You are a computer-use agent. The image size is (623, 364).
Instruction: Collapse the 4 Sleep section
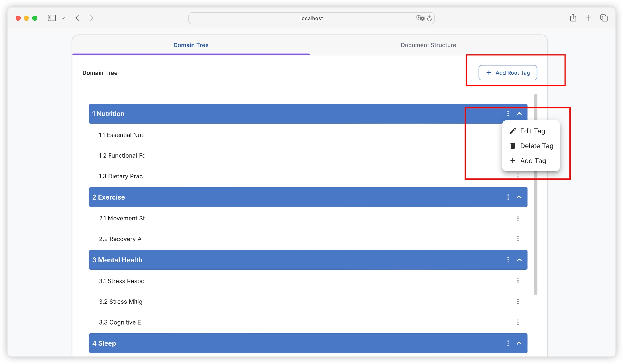(519, 343)
